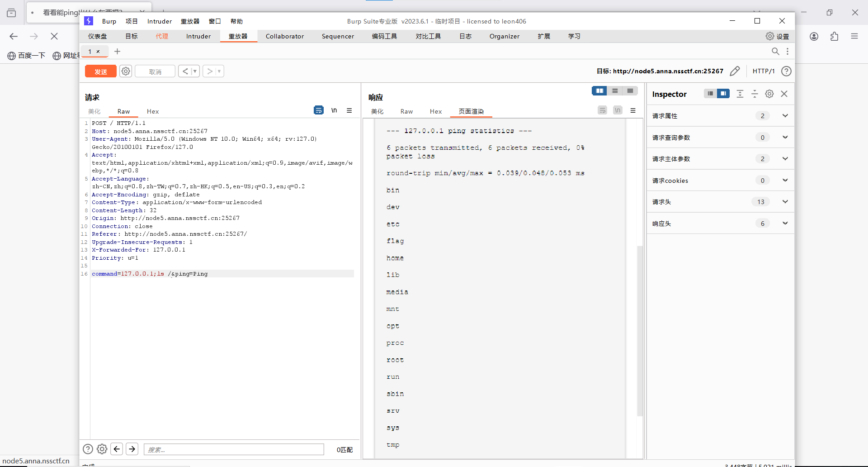This screenshot has height=467, width=868.
Task: Dock Inspector layout to left option
Action: pyautogui.click(x=710, y=94)
